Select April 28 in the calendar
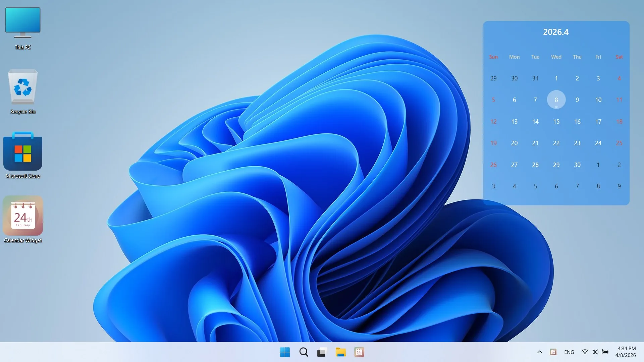The width and height of the screenshot is (644, 362). click(x=535, y=165)
